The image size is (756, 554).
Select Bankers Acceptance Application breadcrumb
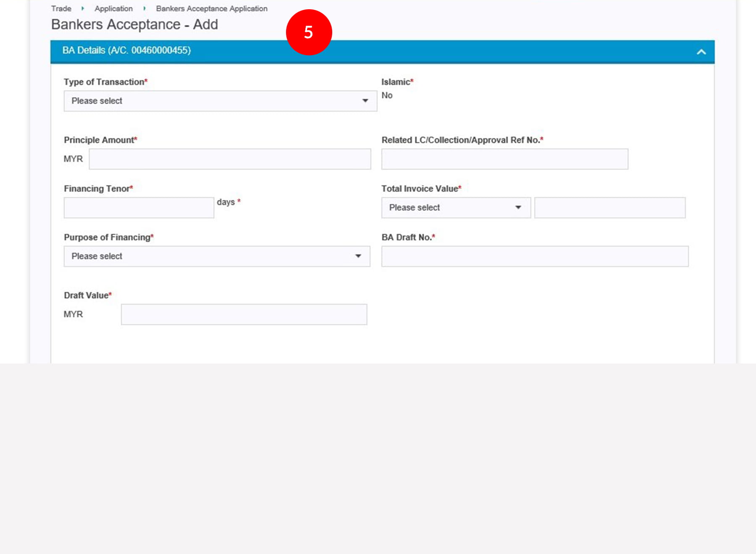[x=212, y=8]
